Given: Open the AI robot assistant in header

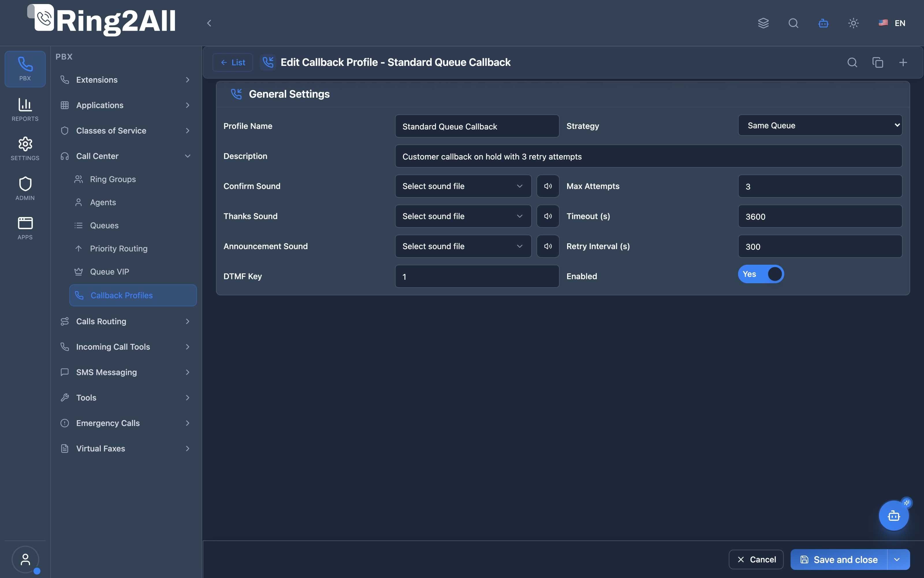Looking at the screenshot, I should pos(823,23).
